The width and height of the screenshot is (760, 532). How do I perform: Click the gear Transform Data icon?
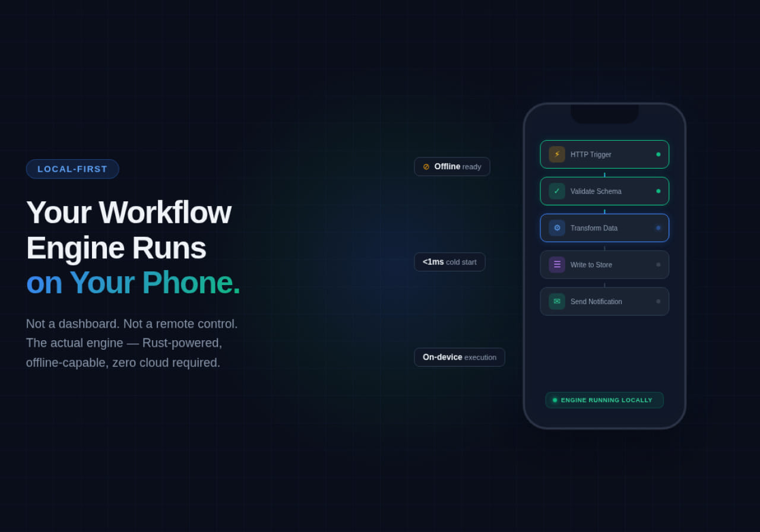pos(557,228)
